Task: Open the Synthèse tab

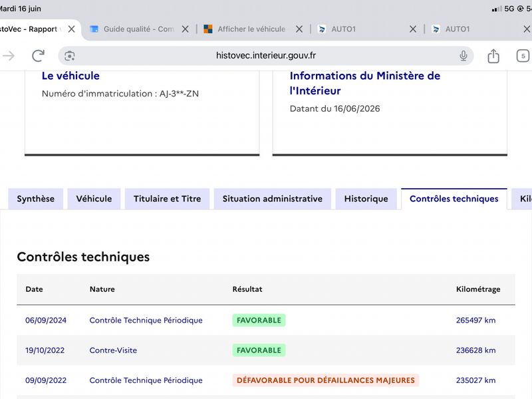Action: pyautogui.click(x=36, y=199)
